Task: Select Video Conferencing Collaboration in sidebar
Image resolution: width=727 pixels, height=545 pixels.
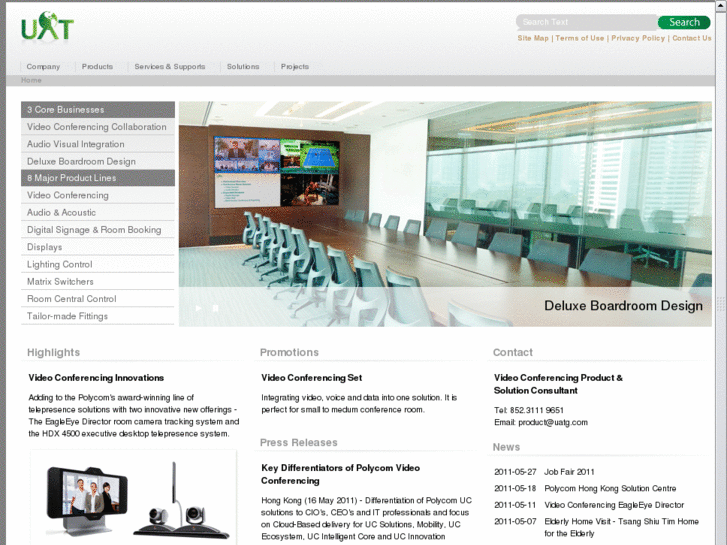Action: [98, 127]
